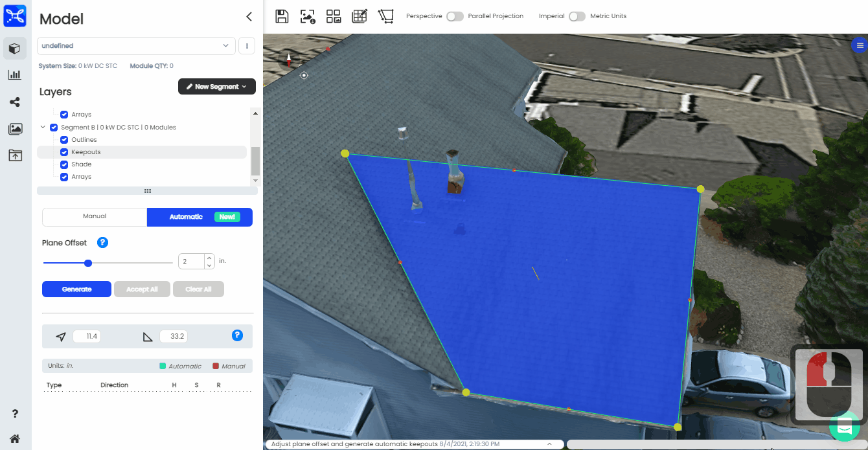Toggle Perspective / Parallel Projection switch
The image size is (868, 450).
455,16
